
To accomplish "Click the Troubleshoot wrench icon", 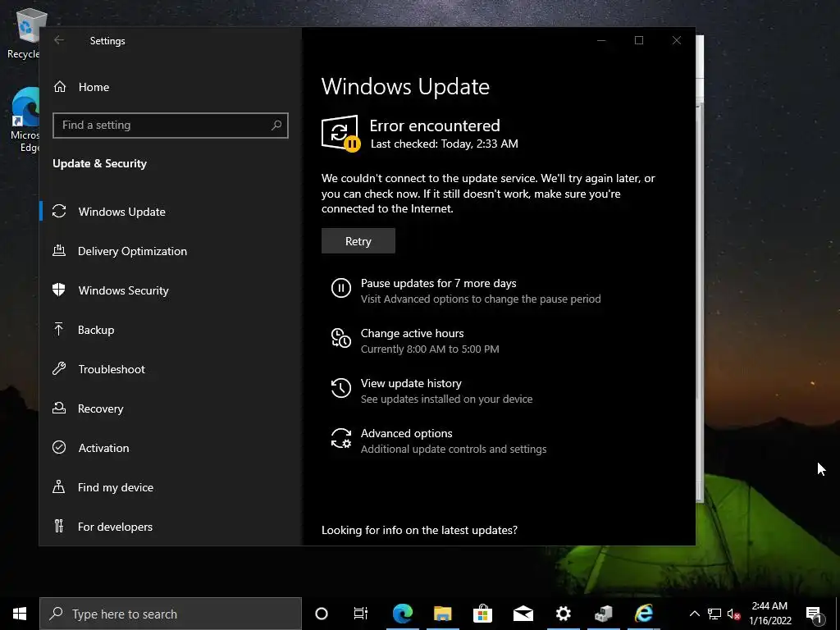I will [x=59, y=368].
